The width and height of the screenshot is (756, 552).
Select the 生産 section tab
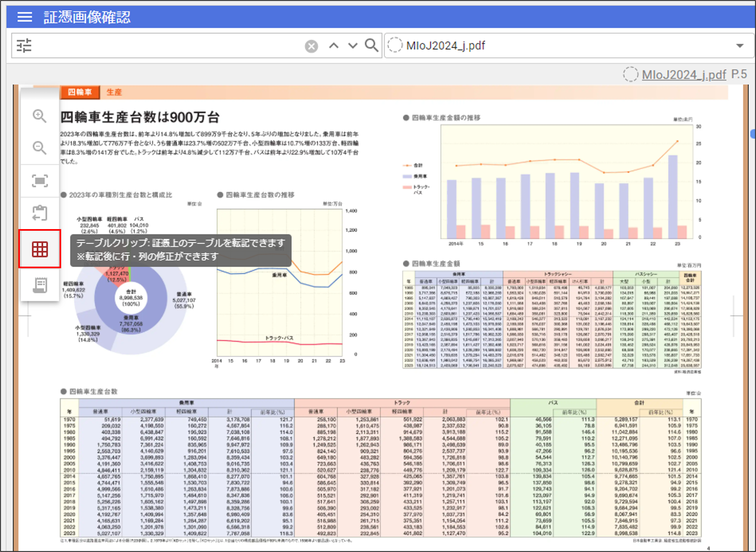pos(114,92)
